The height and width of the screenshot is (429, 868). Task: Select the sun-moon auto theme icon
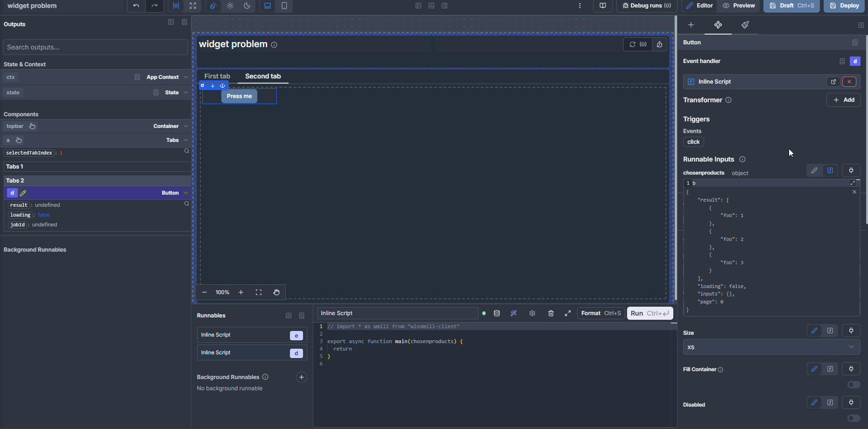click(213, 6)
